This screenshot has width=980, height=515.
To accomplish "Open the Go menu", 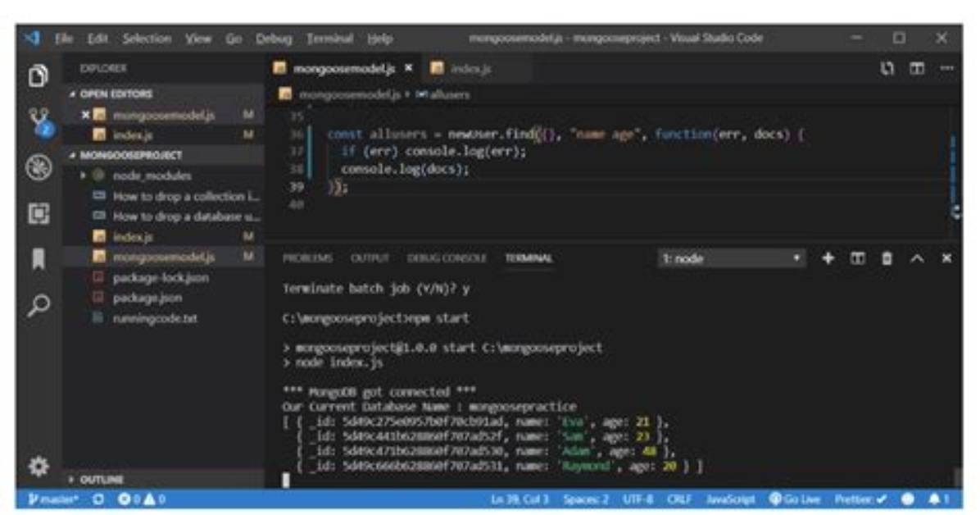I will pos(234,39).
